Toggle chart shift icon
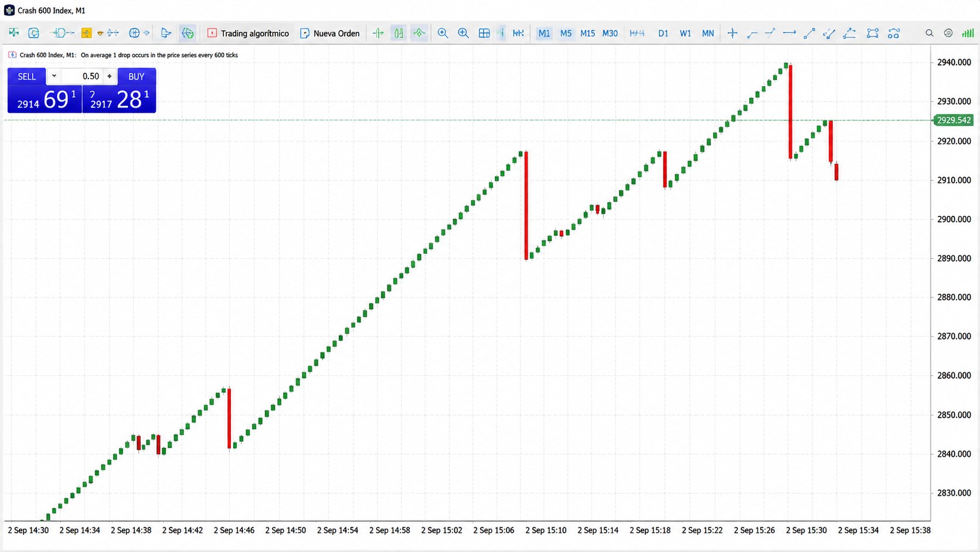This screenshot has width=980, height=552. [x=518, y=33]
